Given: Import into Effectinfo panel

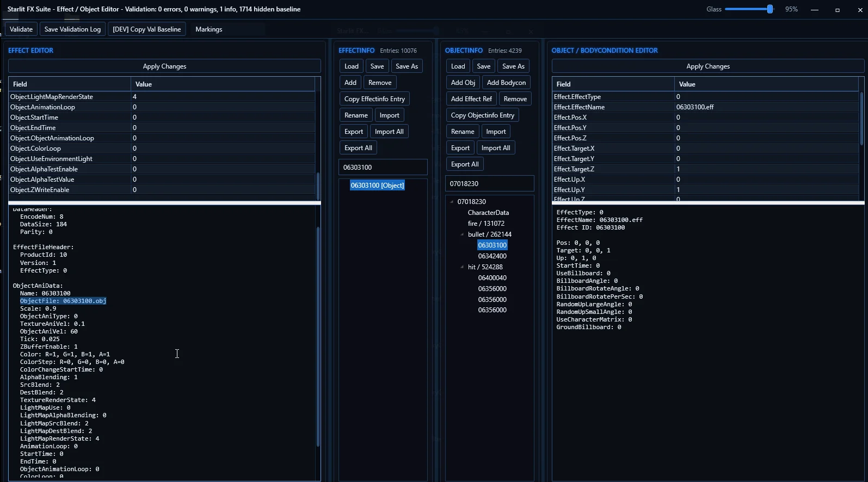Looking at the screenshot, I should click(x=389, y=115).
